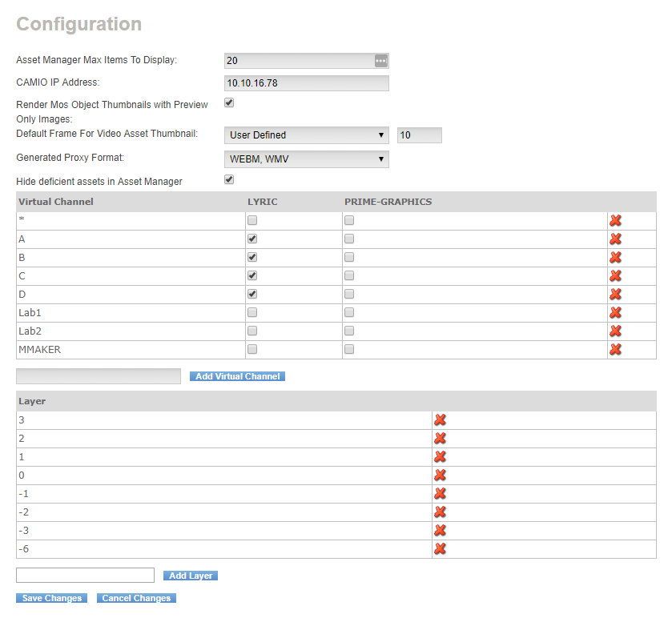Click the Cancel Changes button

tap(136, 598)
